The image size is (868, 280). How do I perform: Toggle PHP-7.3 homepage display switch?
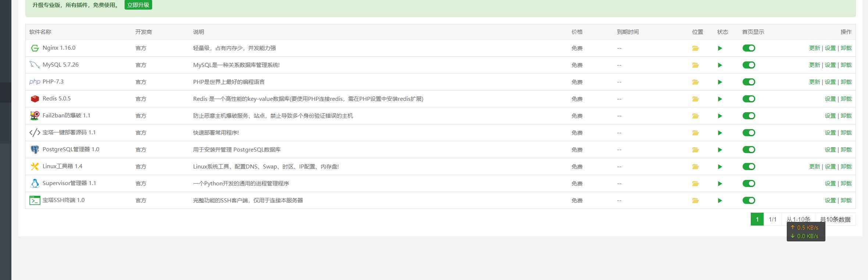tap(749, 82)
